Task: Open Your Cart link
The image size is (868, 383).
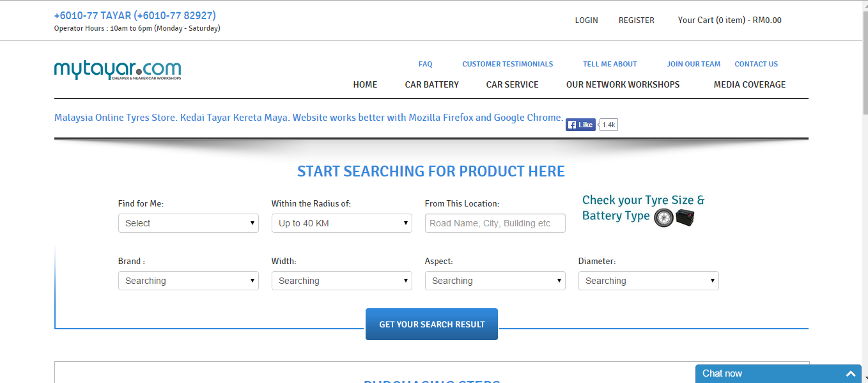Action: [729, 20]
